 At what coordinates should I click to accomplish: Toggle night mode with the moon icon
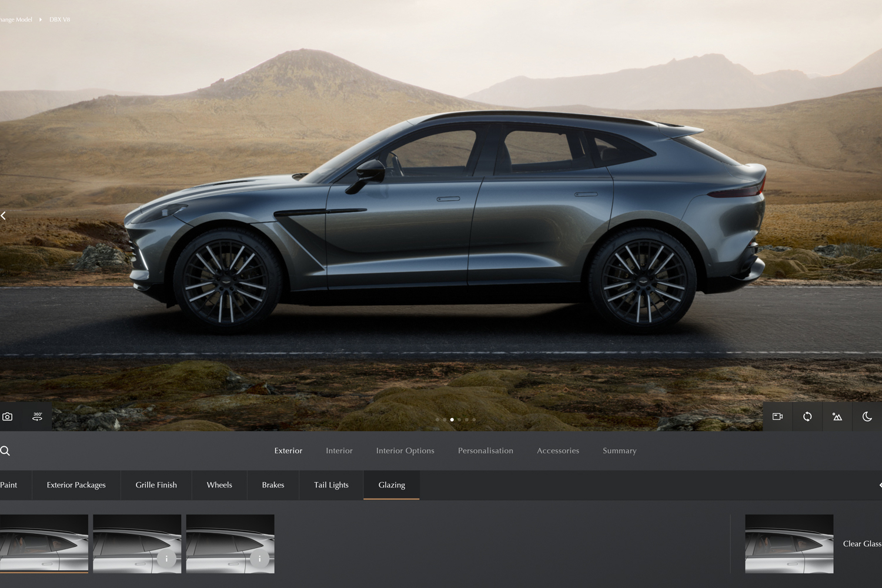coord(867,416)
